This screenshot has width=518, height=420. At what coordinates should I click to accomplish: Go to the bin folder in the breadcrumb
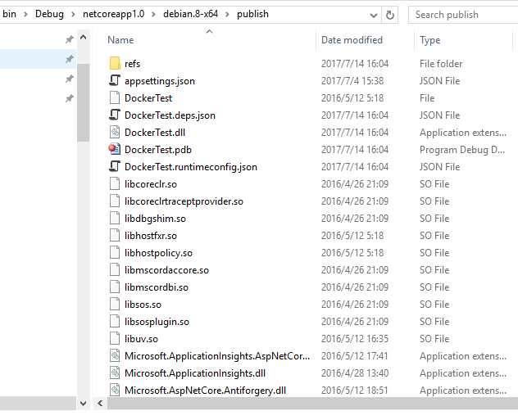[9, 14]
